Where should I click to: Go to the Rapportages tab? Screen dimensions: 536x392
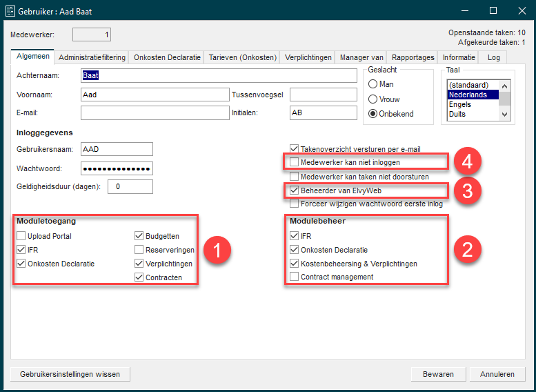click(x=412, y=57)
